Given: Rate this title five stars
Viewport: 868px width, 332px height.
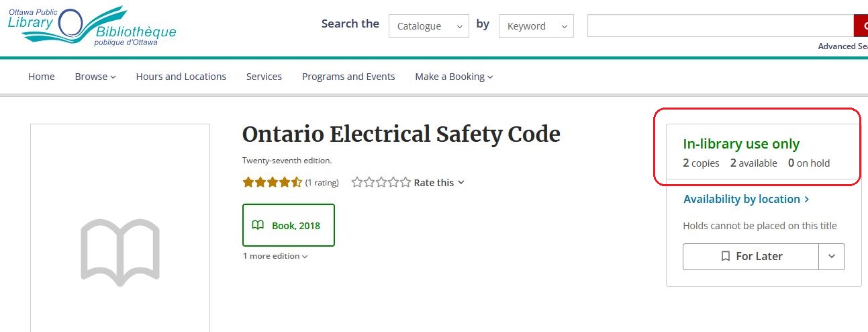Looking at the screenshot, I should pos(405,182).
